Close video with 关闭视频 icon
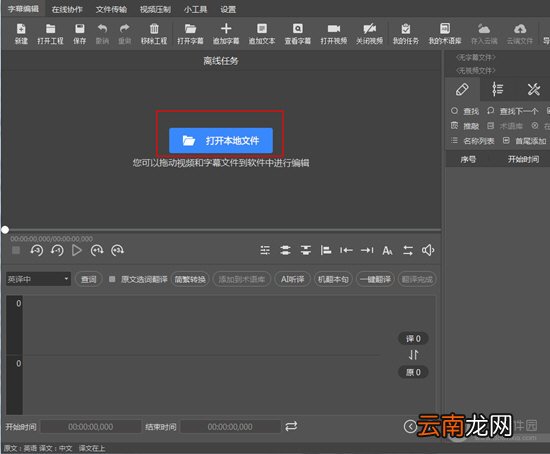 [369, 34]
